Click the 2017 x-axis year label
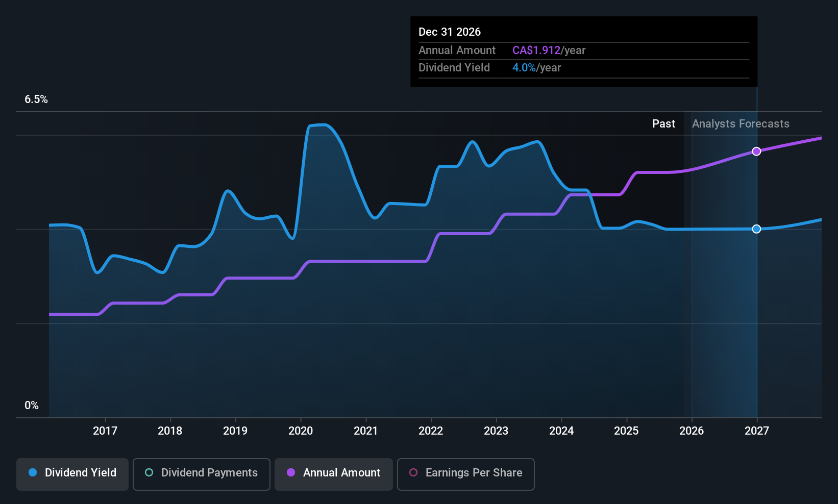Screen dimensions: 838x504 (105, 431)
